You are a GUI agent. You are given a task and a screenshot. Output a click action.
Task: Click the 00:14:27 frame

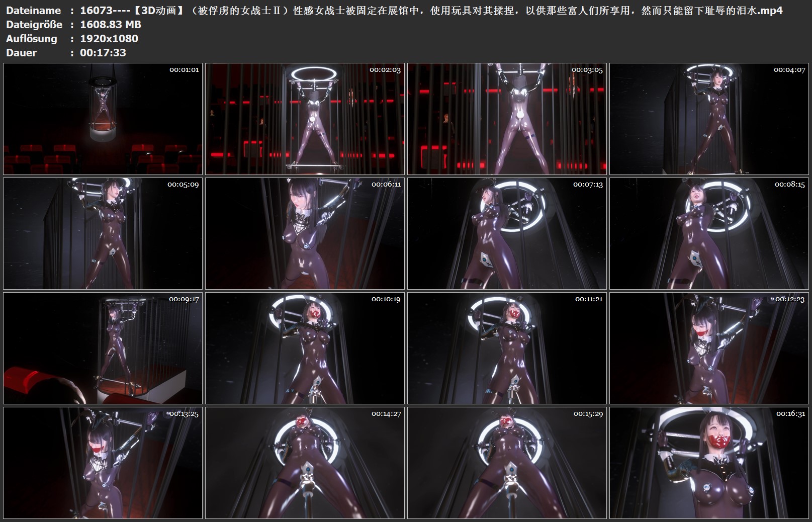[x=305, y=463]
